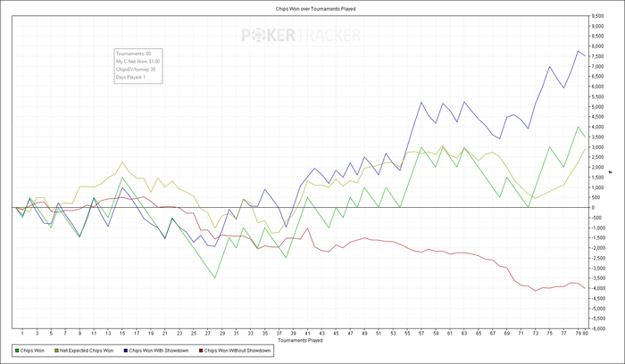
Task: Click the '15' x-axis tick label
Action: [x=122, y=334]
